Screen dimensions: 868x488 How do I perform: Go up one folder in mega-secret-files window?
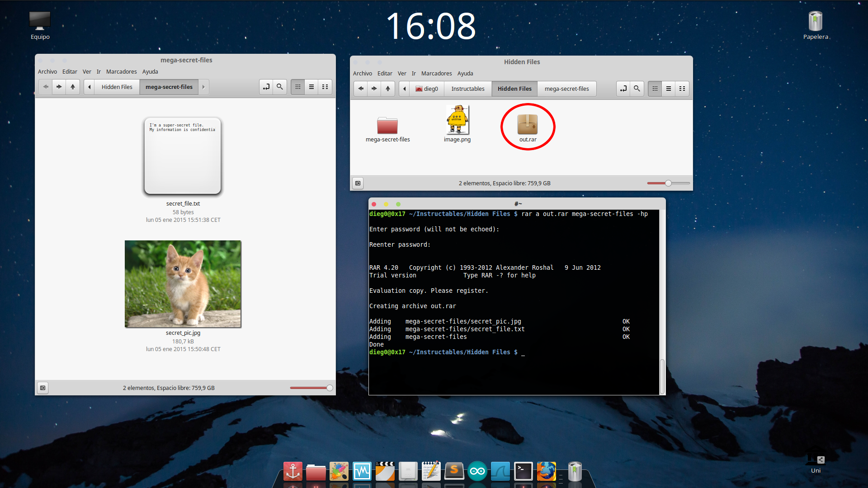(x=73, y=87)
